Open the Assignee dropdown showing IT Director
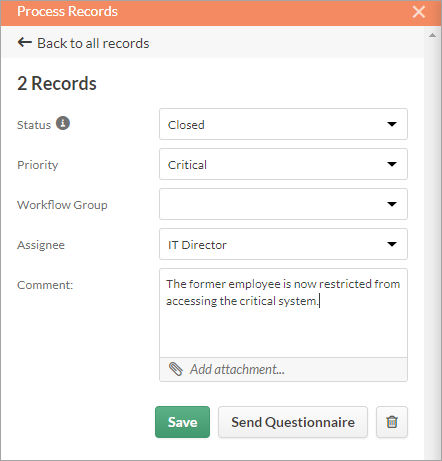Viewport: 442px width, 461px height. 283,244
